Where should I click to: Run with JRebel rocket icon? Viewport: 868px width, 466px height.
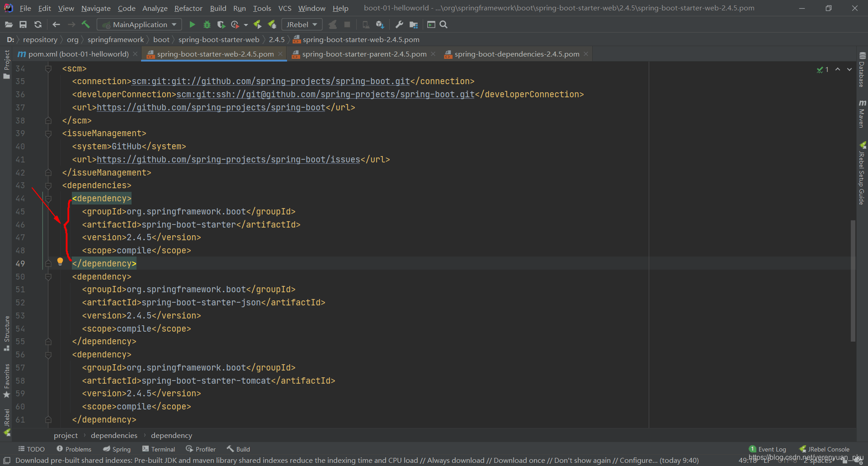257,24
